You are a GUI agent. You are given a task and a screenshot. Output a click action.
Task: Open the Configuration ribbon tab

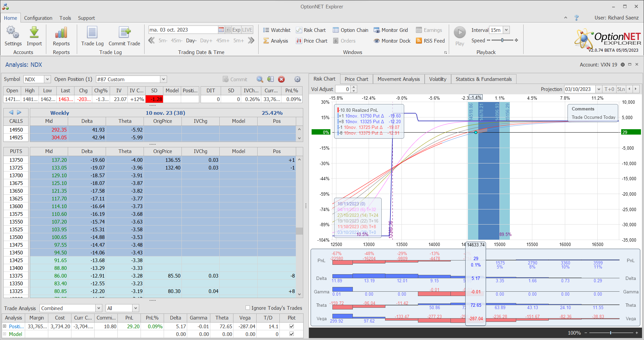(38, 18)
